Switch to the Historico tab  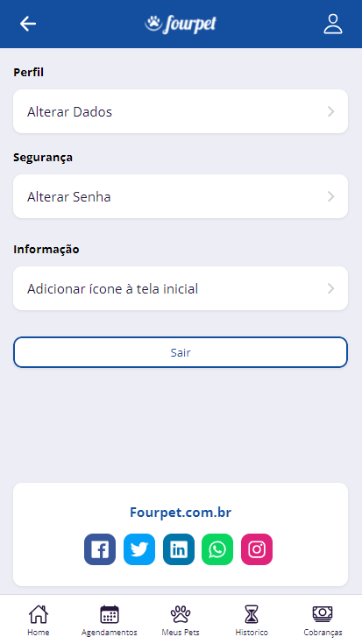[252, 620]
